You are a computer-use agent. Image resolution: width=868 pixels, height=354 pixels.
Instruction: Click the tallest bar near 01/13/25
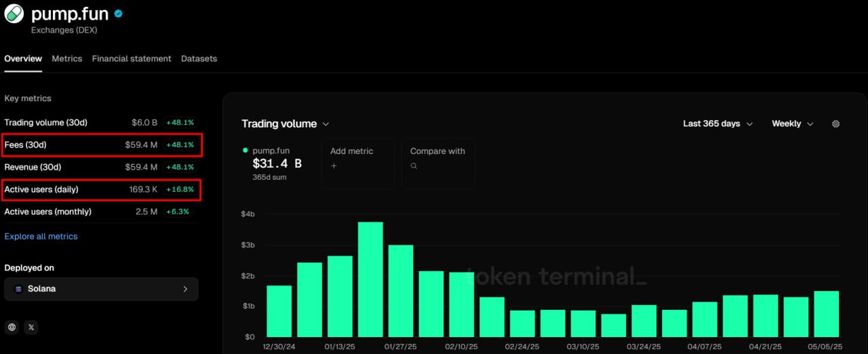click(370, 279)
